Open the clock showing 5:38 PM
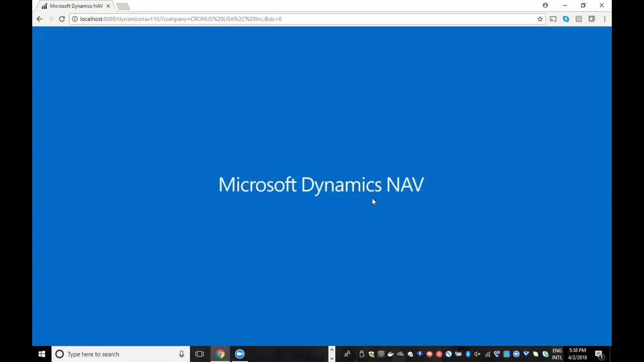This screenshot has width=644, height=362. [578, 354]
